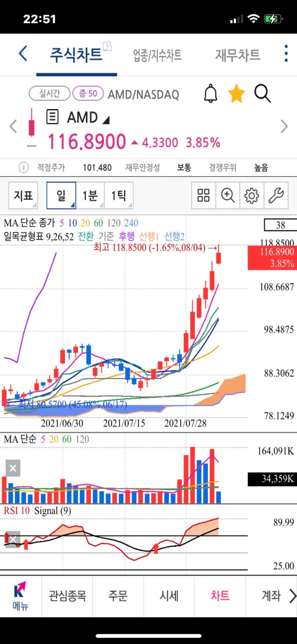Open chart grid layout icon

coord(203,195)
